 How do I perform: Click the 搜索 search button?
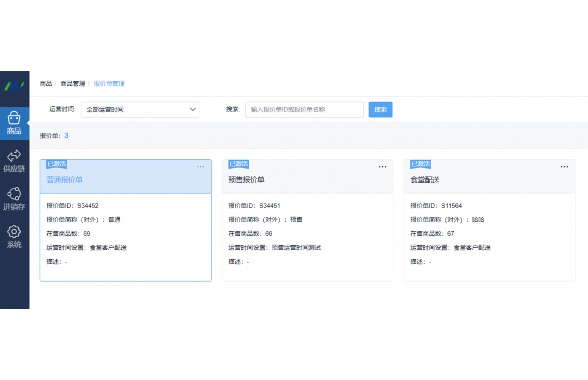point(380,109)
